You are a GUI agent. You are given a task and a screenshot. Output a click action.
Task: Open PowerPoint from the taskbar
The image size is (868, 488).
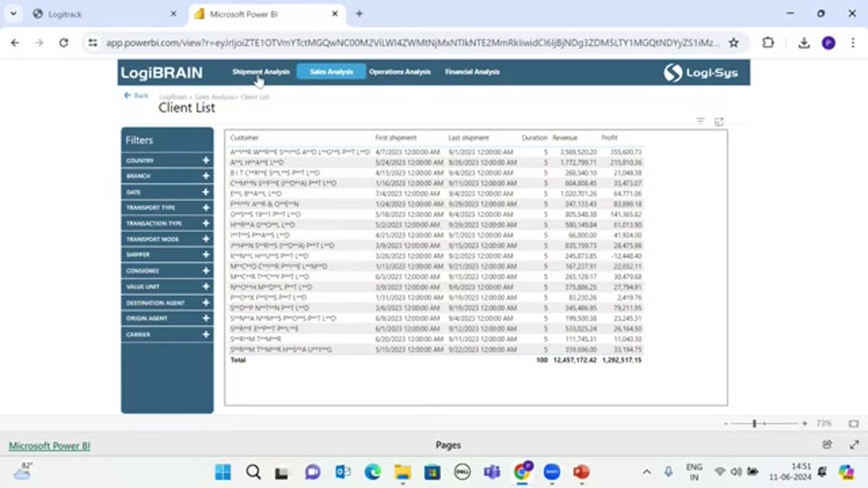[x=581, y=472]
